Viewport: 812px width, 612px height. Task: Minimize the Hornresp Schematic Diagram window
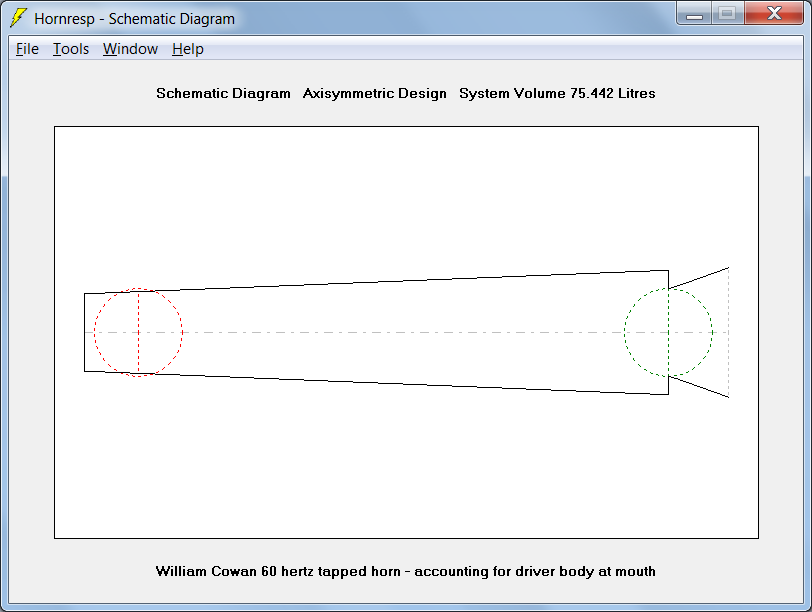click(x=694, y=13)
